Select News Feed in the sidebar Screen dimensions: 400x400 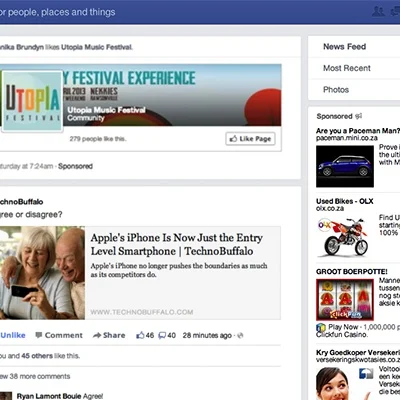pos(345,47)
